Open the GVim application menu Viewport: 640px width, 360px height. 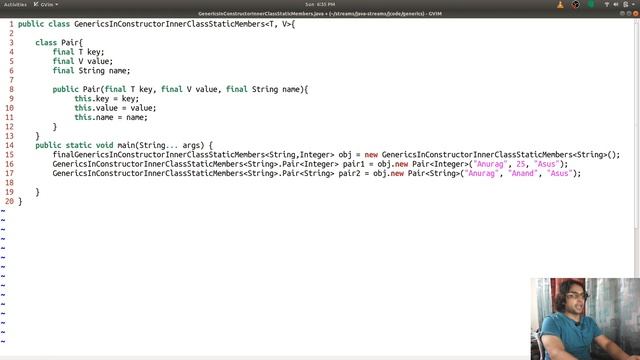[46, 4]
